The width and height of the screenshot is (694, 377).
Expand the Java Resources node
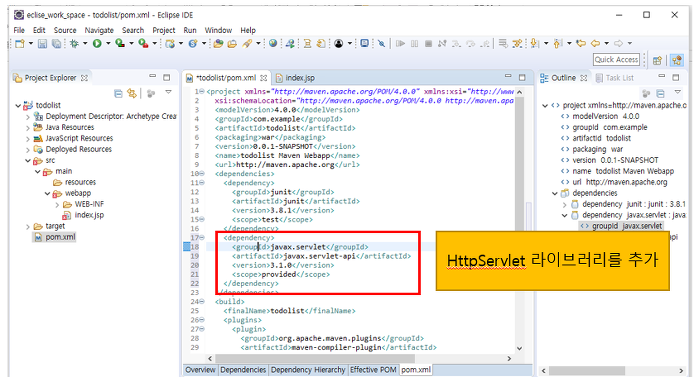28,128
